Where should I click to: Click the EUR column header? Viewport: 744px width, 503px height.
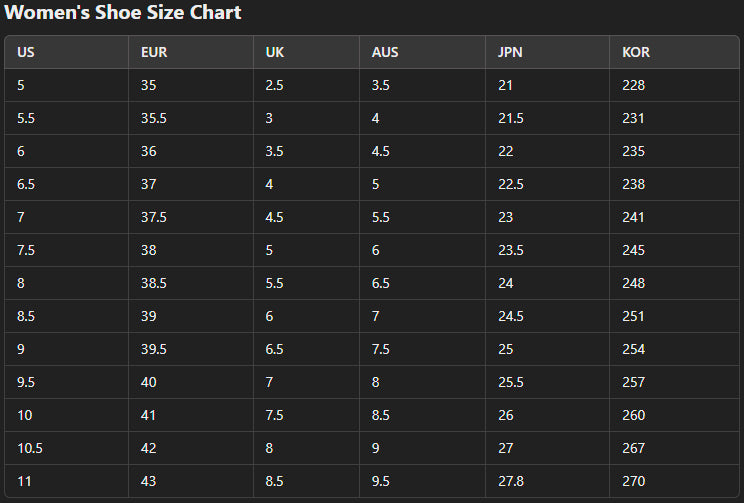(x=154, y=52)
